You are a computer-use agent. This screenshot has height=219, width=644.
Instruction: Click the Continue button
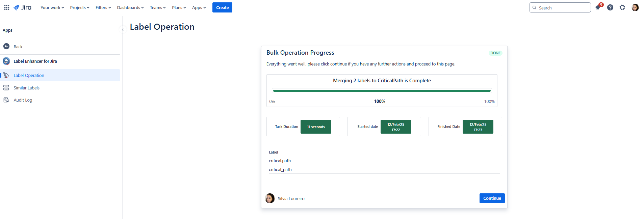pyautogui.click(x=492, y=198)
